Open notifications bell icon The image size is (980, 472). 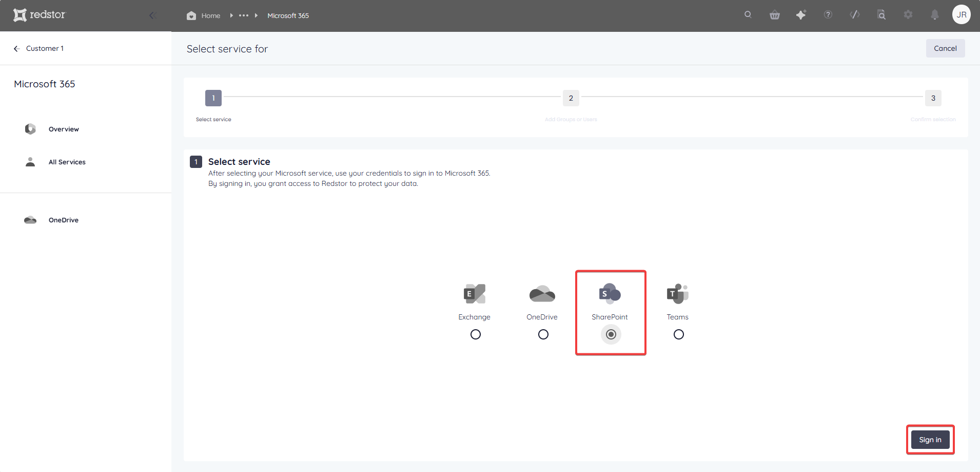point(935,15)
